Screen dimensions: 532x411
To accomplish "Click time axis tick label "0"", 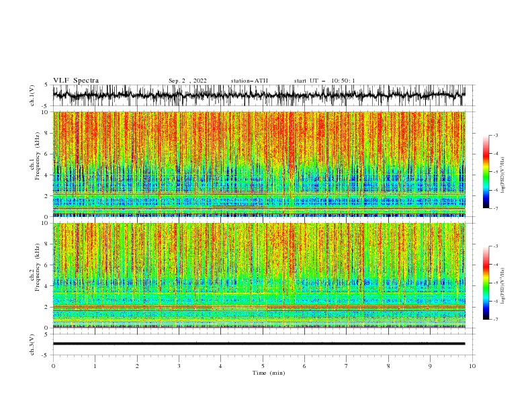I will point(53,366).
